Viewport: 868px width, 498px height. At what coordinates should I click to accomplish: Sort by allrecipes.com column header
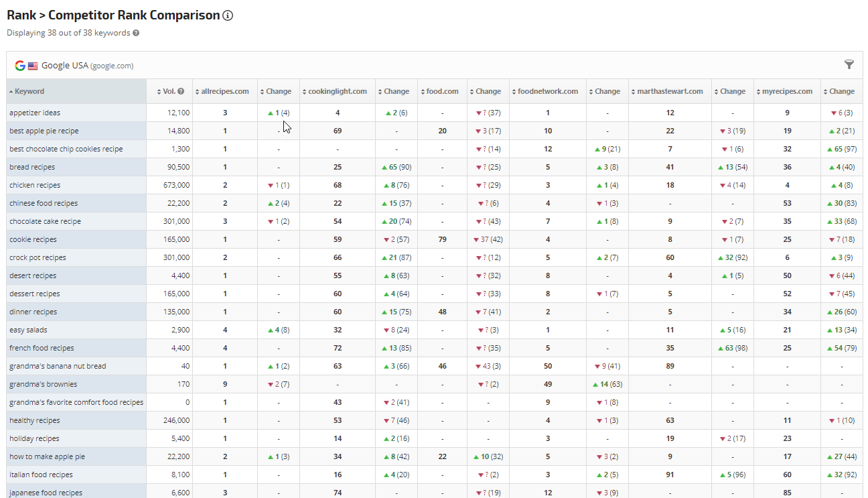[224, 92]
